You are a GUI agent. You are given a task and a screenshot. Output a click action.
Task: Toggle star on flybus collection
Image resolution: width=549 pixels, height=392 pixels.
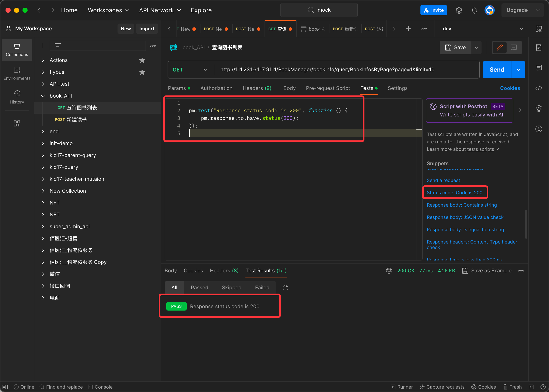[142, 72]
